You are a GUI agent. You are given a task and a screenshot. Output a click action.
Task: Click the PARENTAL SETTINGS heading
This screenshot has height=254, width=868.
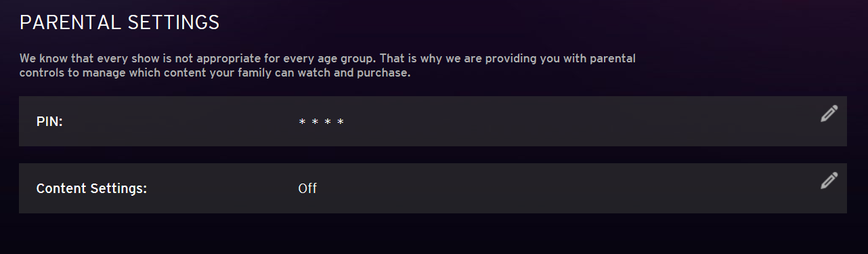point(120,22)
